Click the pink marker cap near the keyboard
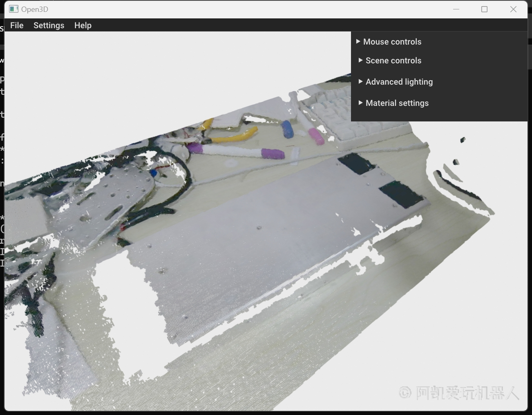Viewport: 532px width, 415px height. click(x=316, y=137)
